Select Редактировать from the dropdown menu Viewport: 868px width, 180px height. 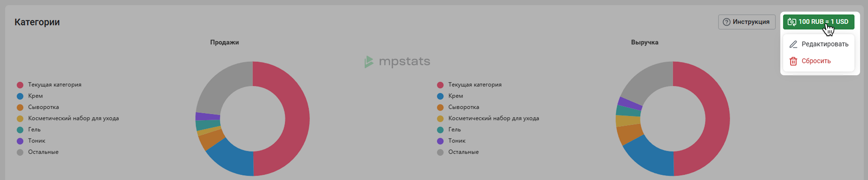tap(819, 44)
